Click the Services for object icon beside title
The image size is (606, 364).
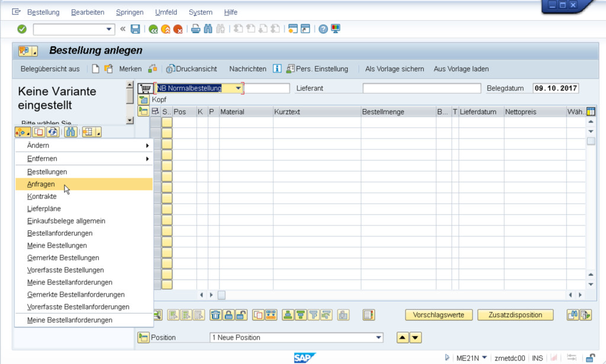(28, 51)
